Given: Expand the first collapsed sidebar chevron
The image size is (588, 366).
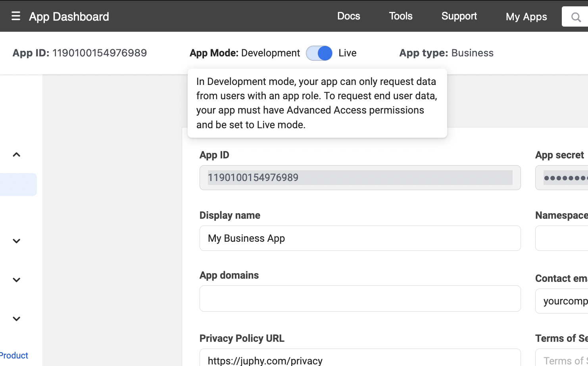Looking at the screenshot, I should [16, 241].
